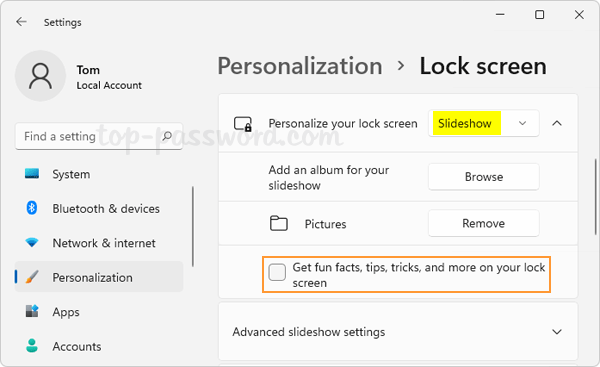Click the Accounts person icon
The width and height of the screenshot is (600, 367).
coord(32,346)
